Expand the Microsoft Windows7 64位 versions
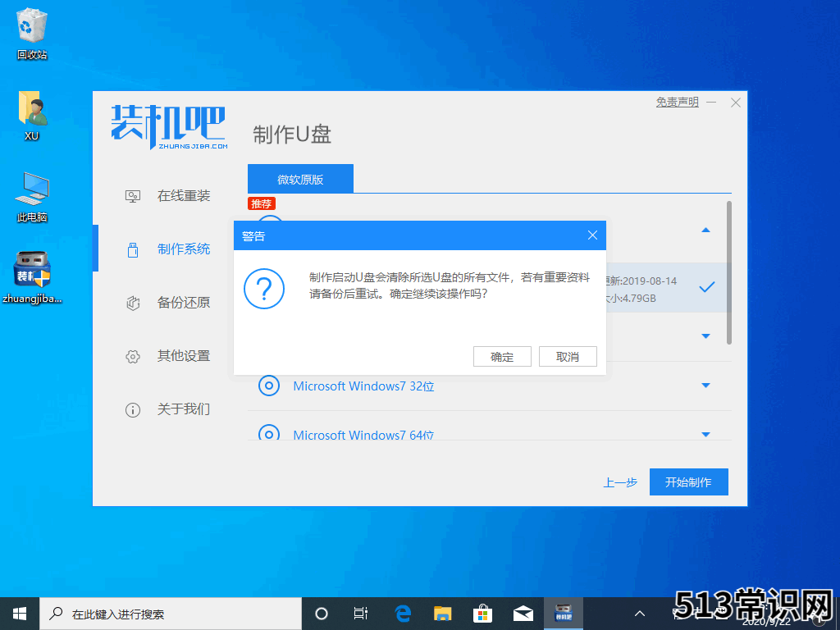Viewport: 840px width, 630px height. coord(706,435)
